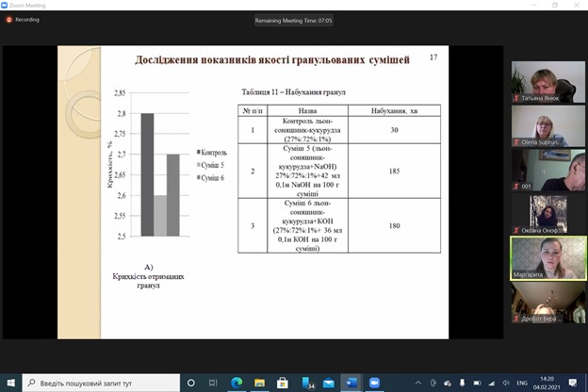The width and height of the screenshot is (588, 392).
Task: Select Olena Suprun's video thumbnail
Action: (x=547, y=126)
